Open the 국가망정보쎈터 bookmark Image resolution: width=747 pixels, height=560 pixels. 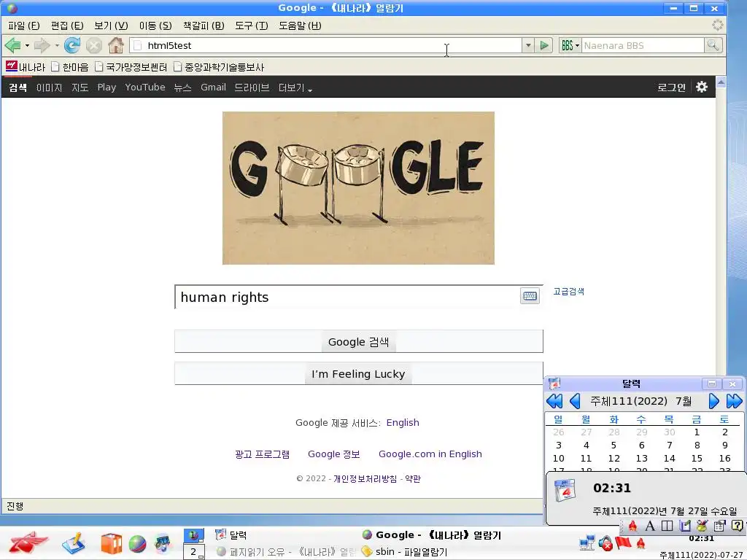[x=131, y=66]
